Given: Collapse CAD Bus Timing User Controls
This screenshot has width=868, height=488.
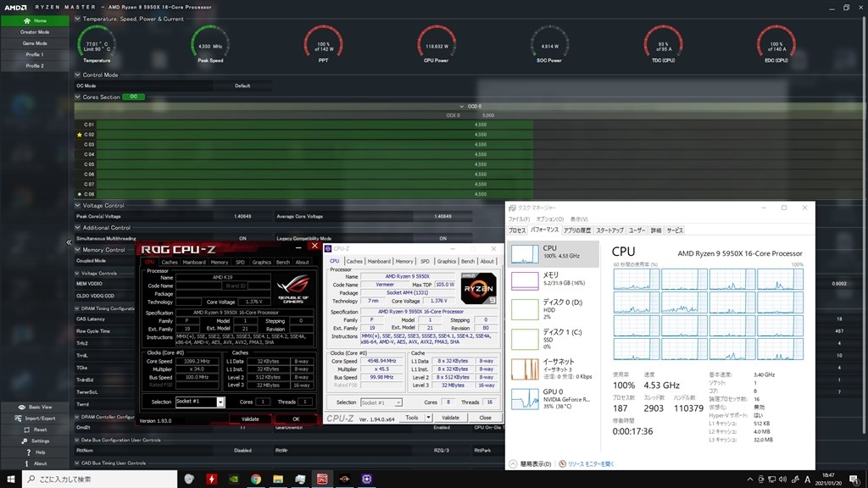Looking at the screenshot, I should pyautogui.click(x=77, y=463).
